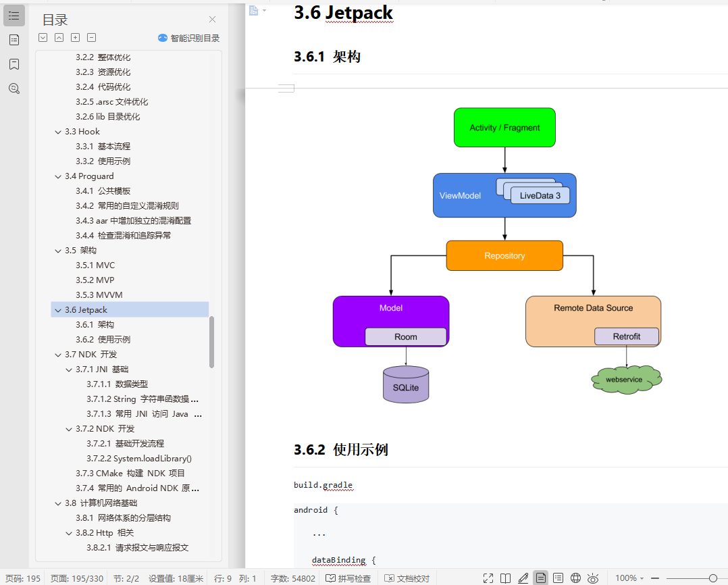Expand all entries in the 目录 panel

pos(75,37)
